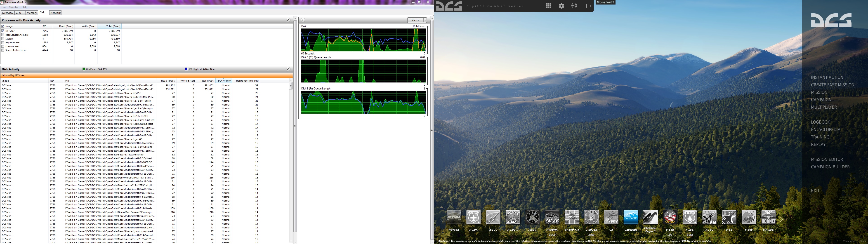
Task: Click EXIT in DCS main menu
Action: click(x=815, y=191)
